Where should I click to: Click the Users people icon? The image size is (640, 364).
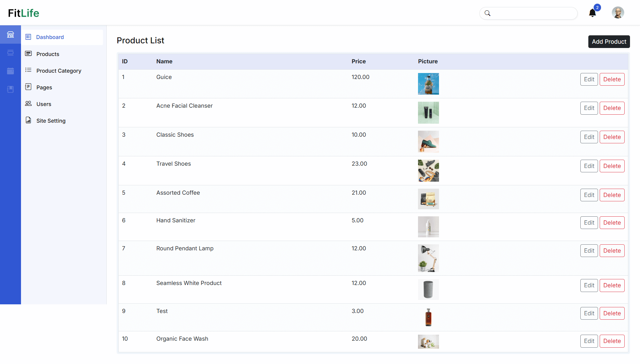pyautogui.click(x=28, y=104)
